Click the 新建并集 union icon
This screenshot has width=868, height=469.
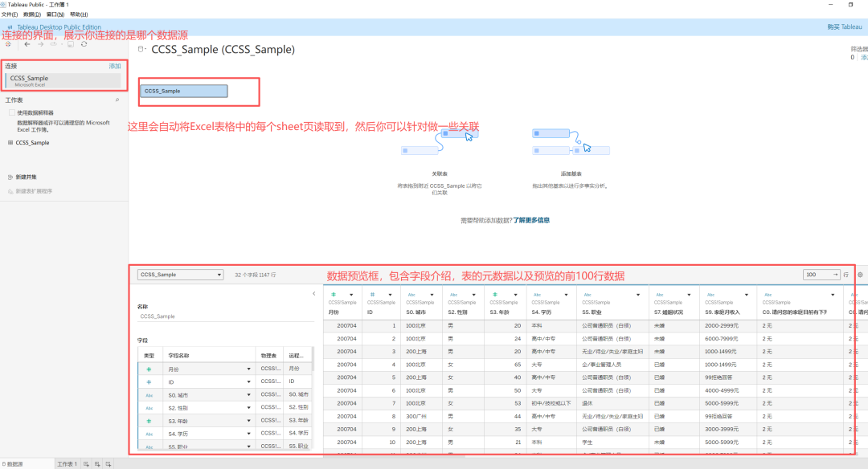(x=10, y=177)
